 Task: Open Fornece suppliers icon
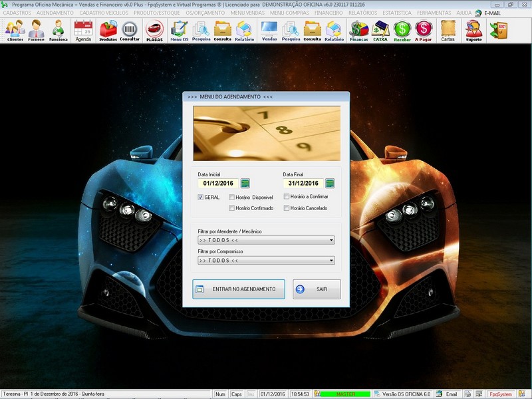[x=37, y=31]
